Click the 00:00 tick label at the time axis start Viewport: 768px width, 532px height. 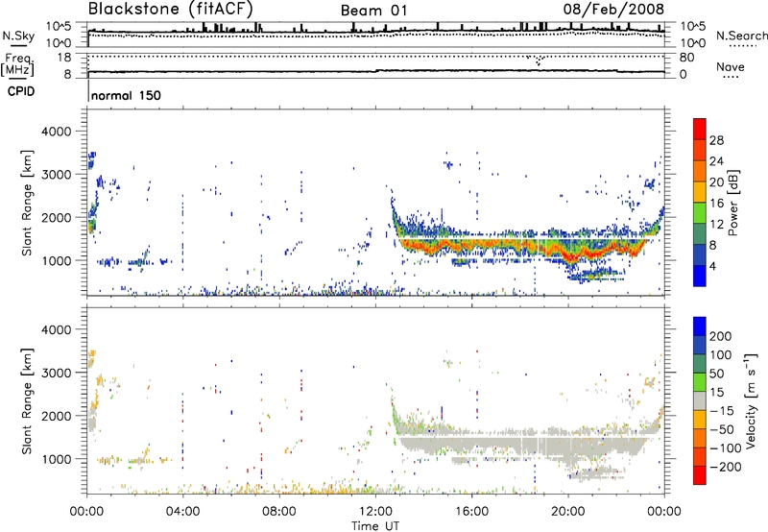pyautogui.click(x=86, y=512)
